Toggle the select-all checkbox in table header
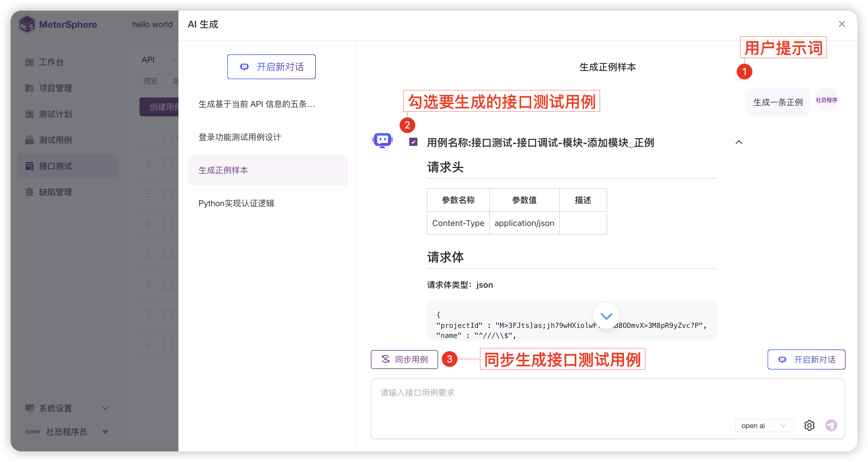Image resolution: width=868 pixels, height=462 pixels. pos(168,137)
